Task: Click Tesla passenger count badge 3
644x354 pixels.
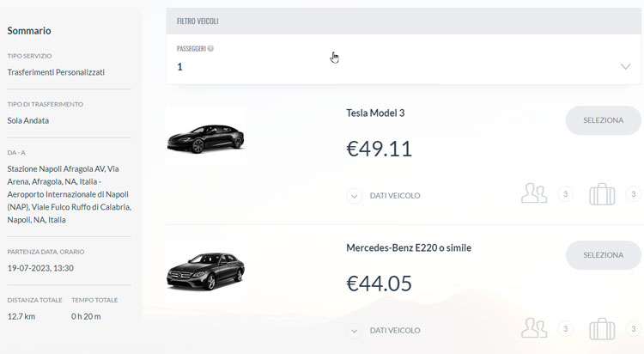Action: (x=566, y=194)
